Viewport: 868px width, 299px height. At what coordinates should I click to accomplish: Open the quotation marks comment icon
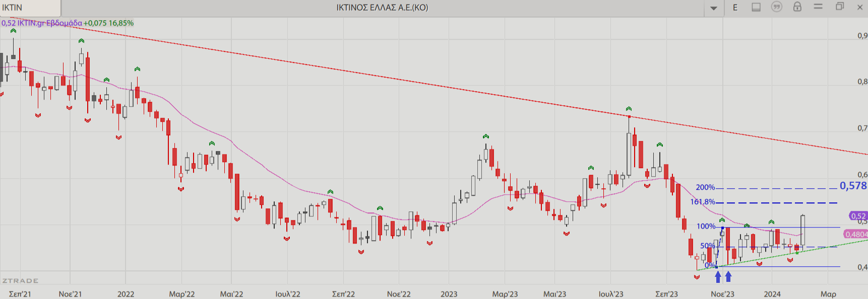point(777,7)
